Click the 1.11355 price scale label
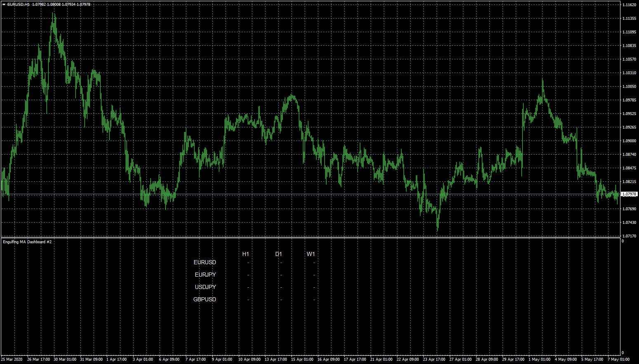 (x=629, y=19)
